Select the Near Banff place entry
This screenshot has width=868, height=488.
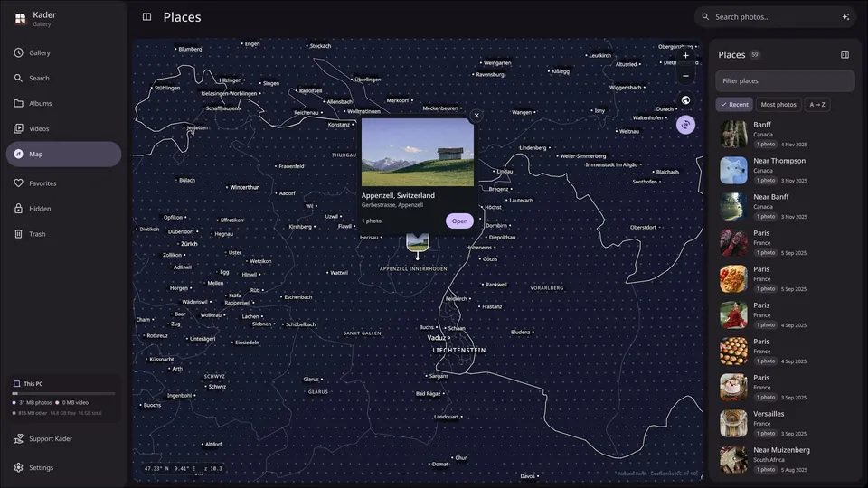(x=785, y=206)
